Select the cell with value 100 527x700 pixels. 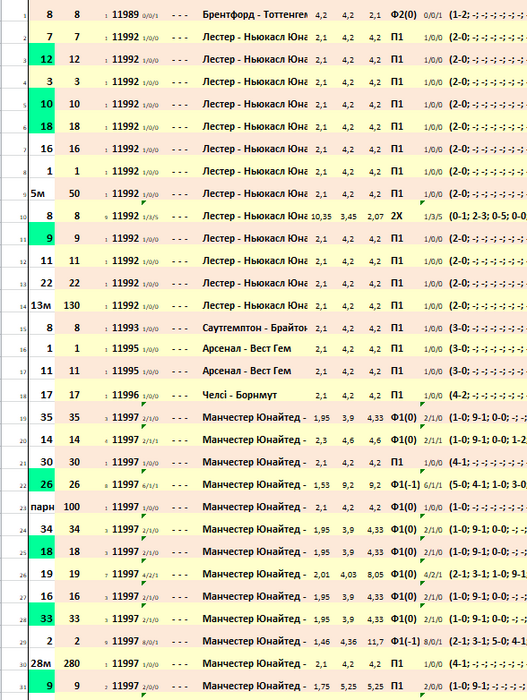(x=71, y=507)
